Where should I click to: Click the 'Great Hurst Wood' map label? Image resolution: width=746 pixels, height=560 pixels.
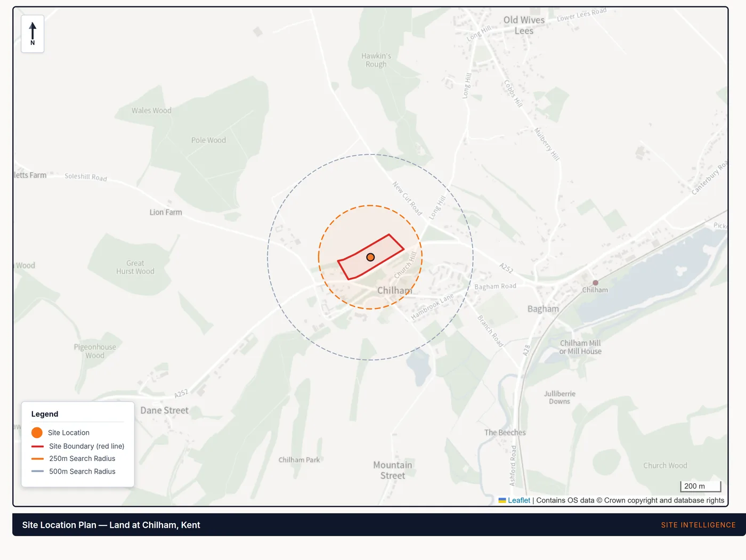pyautogui.click(x=135, y=267)
